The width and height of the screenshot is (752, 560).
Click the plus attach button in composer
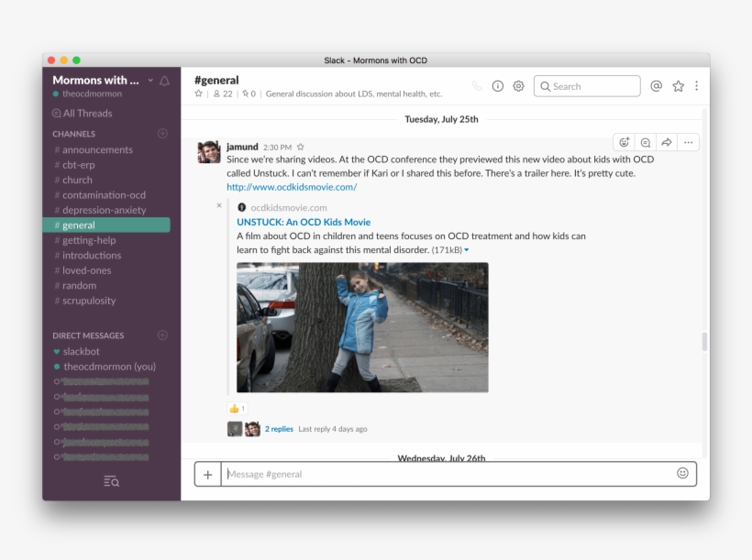pos(207,474)
